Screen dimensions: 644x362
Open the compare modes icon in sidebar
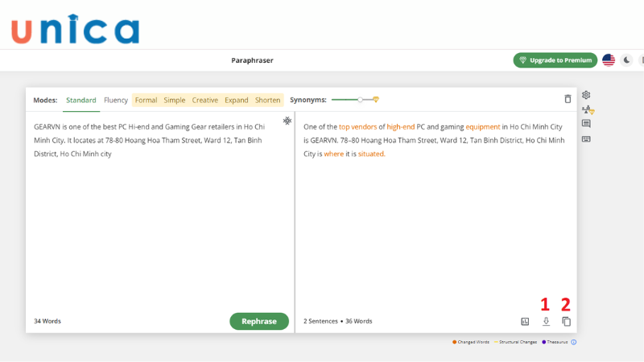tap(586, 109)
